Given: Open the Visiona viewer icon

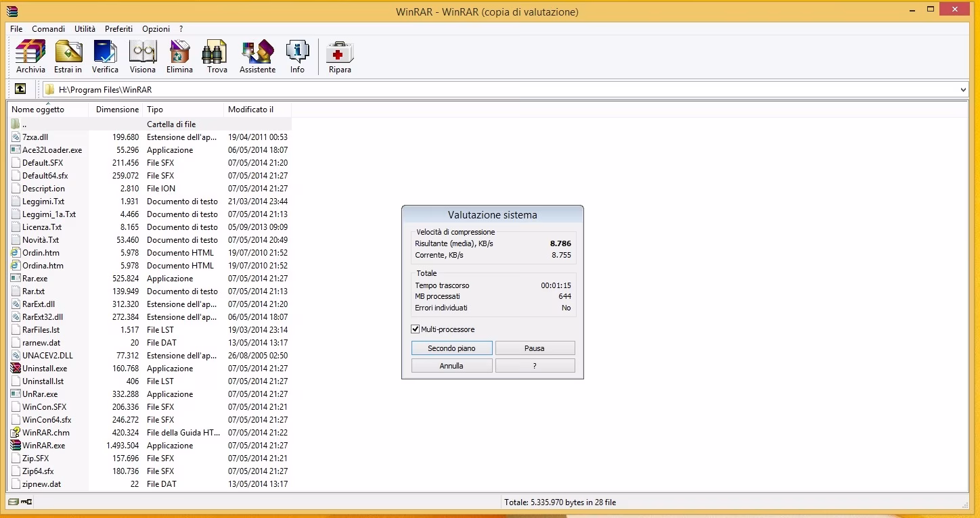Looking at the screenshot, I should click(x=143, y=57).
